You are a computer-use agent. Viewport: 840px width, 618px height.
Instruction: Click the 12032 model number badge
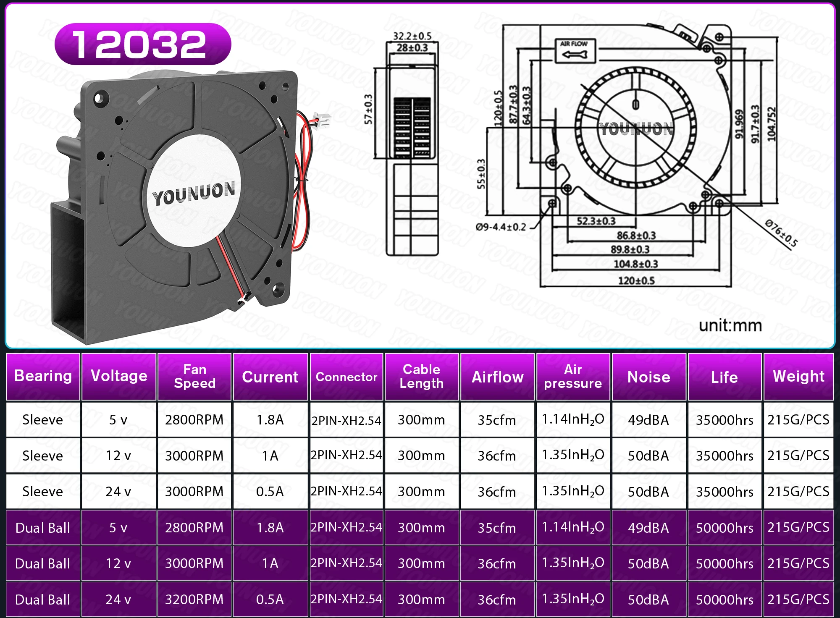tap(142, 44)
